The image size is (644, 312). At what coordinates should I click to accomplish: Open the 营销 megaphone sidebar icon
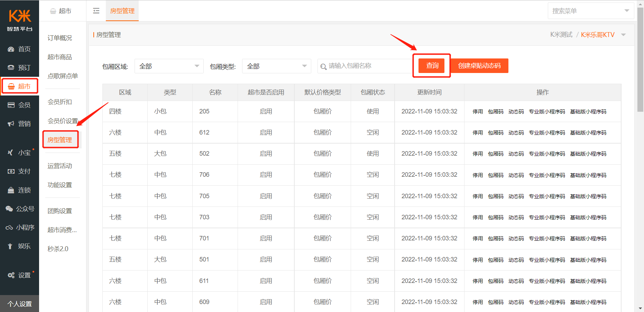(11, 124)
